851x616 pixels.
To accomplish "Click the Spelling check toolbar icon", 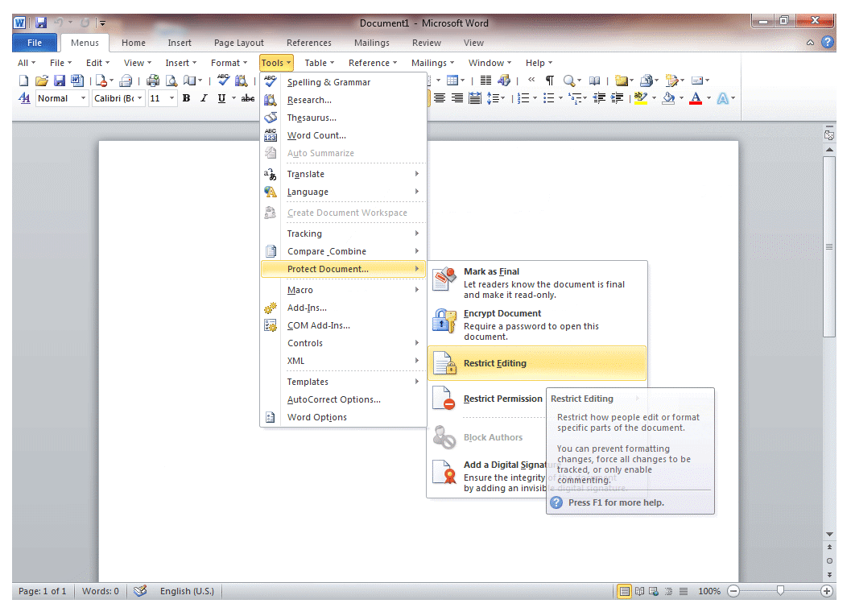I will (x=223, y=81).
